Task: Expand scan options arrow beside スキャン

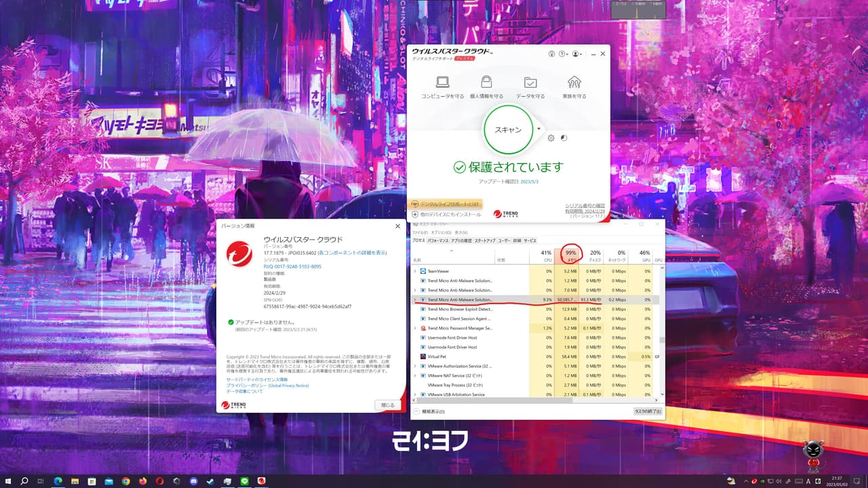Action: pyautogui.click(x=538, y=128)
